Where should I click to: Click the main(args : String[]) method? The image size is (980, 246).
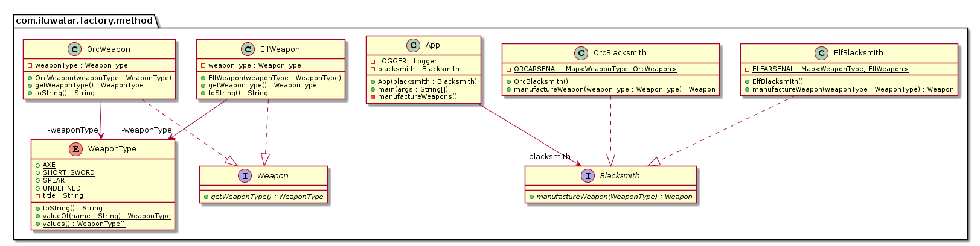(413, 89)
